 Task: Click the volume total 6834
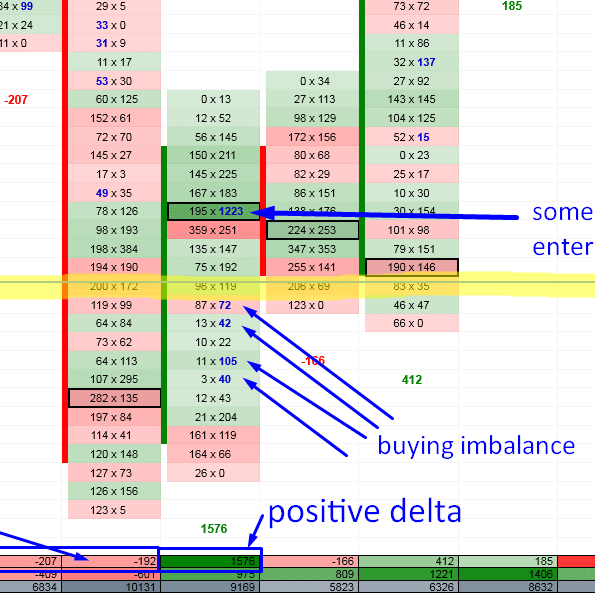[x=30, y=587]
